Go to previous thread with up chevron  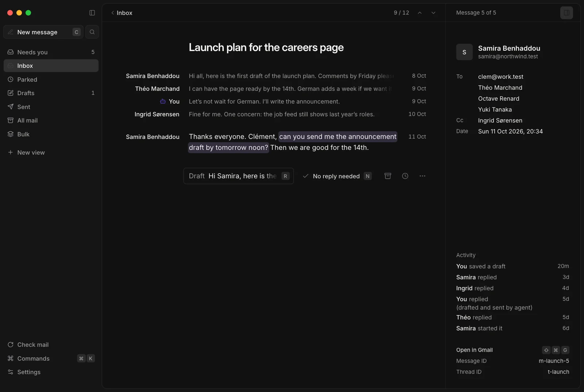[420, 13]
